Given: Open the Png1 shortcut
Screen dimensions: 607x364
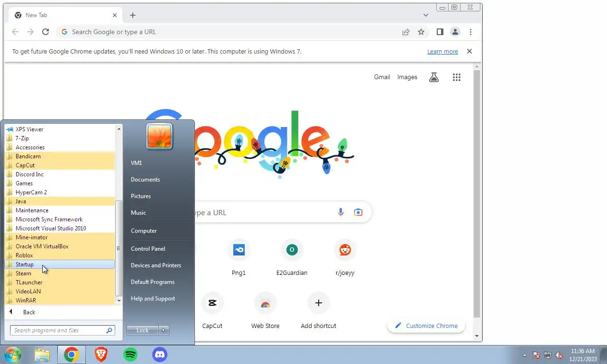Looking at the screenshot, I should 239,258.
